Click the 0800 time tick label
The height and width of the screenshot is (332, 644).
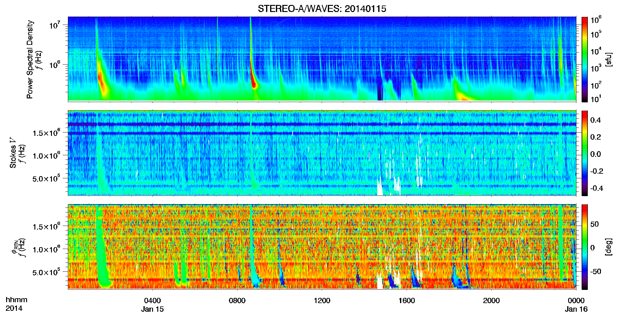(x=237, y=300)
